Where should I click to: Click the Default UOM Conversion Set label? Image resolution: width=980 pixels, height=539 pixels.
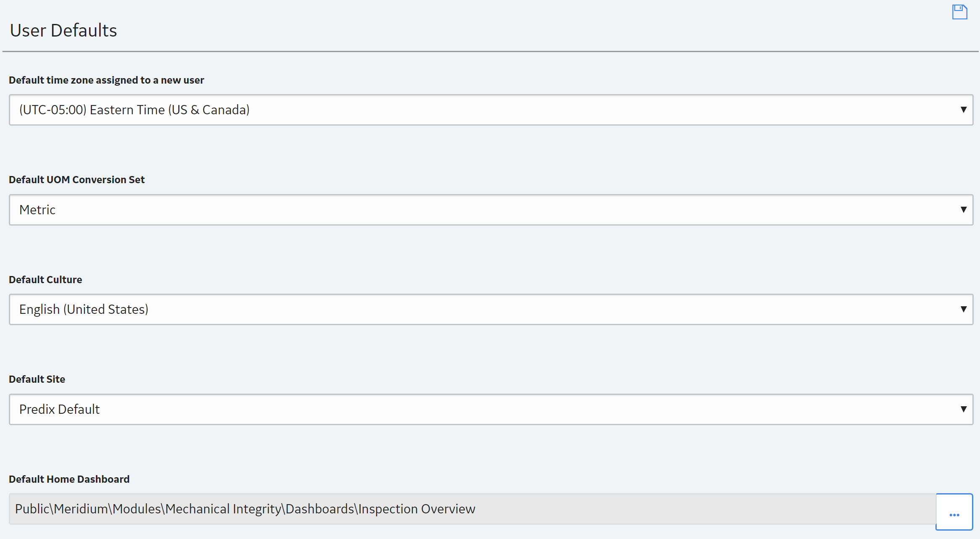point(77,179)
